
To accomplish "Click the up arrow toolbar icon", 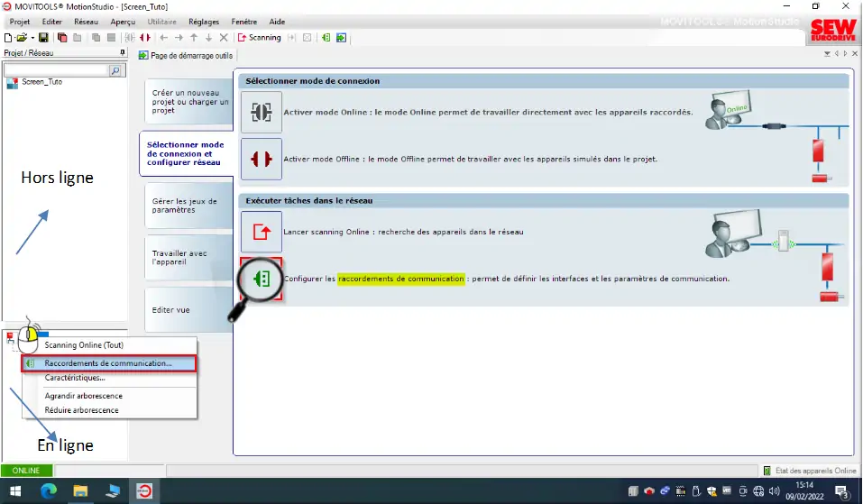I will pos(194,38).
